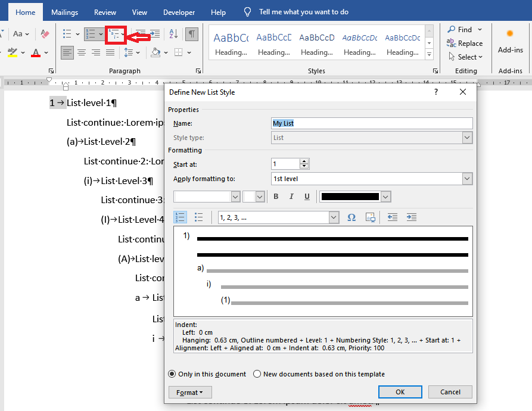Click the Numbering list icon in ribbon
532x411 pixels.
tap(90, 34)
